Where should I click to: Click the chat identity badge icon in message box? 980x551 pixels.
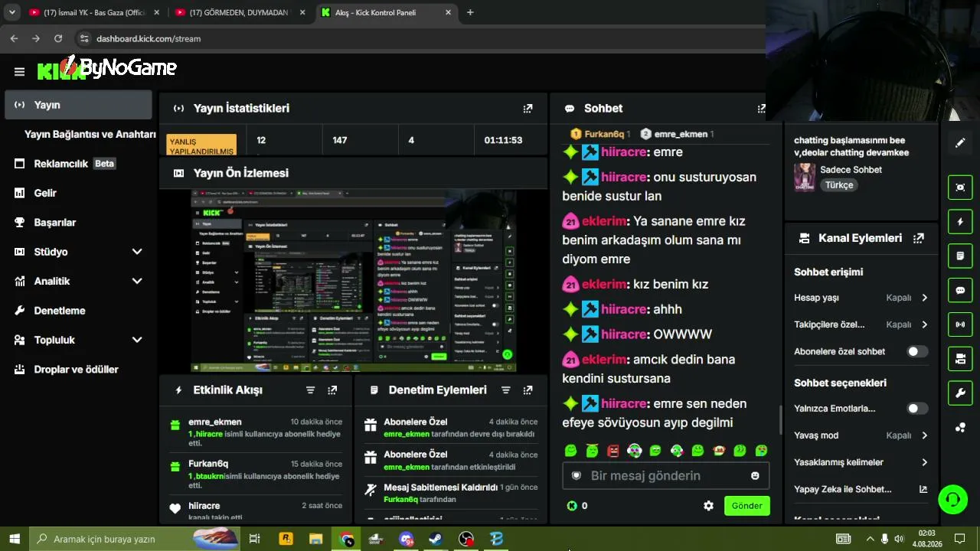577,476
